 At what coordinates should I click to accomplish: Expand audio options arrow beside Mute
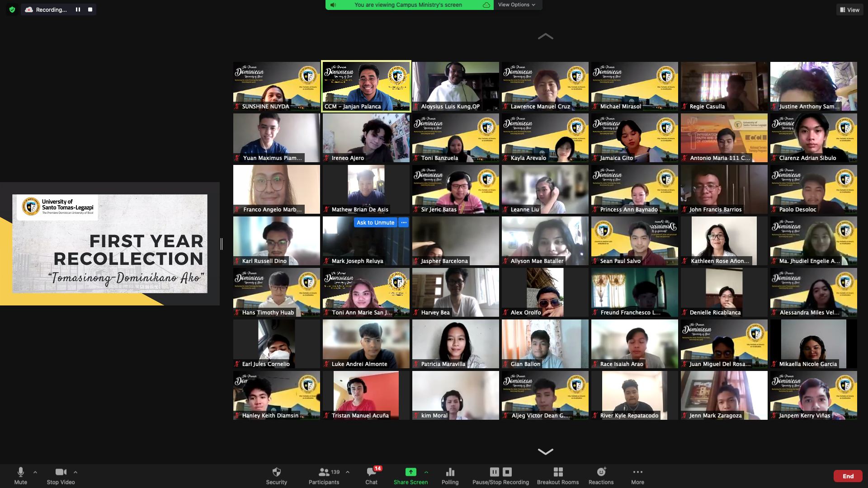click(35, 472)
